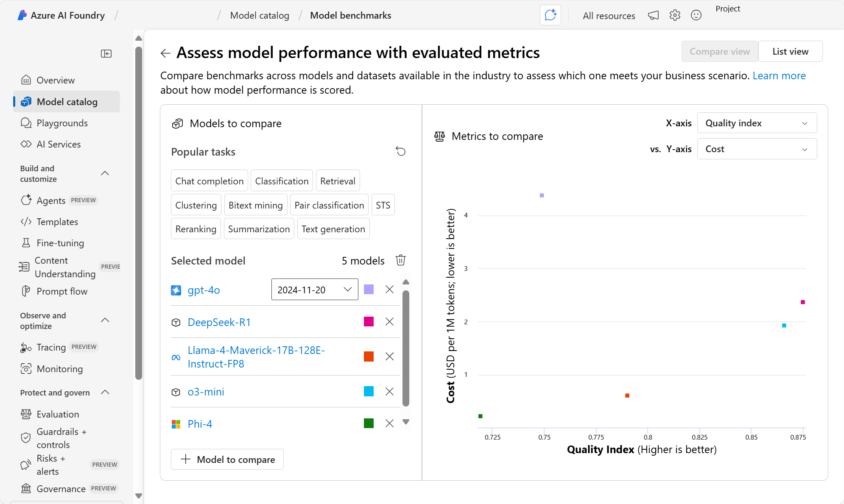
Task: Toggle the Clustering task filter
Action: [x=196, y=205]
